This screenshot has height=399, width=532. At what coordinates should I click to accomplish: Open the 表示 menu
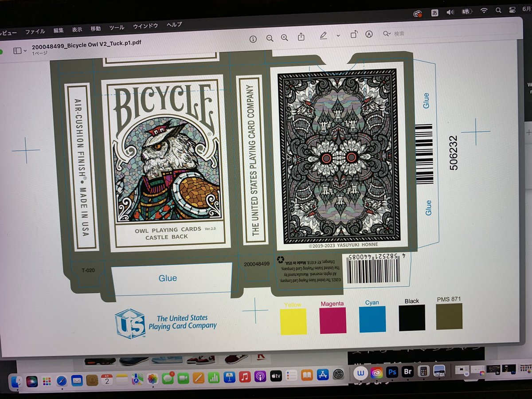tap(77, 30)
